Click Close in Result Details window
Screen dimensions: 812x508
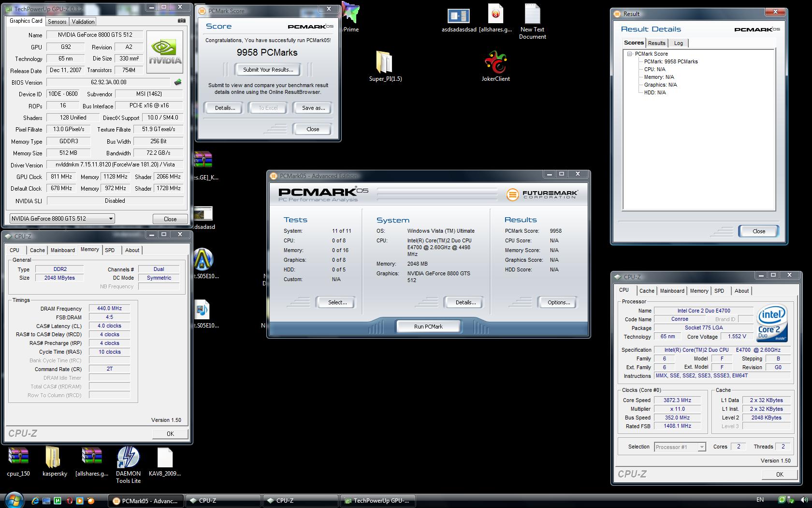(x=759, y=231)
